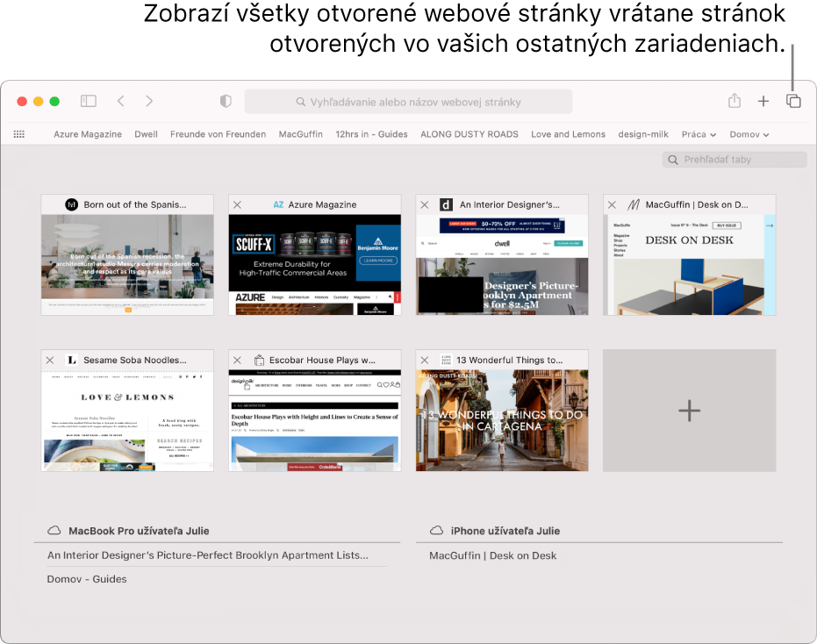Go back to previous page

pos(121,101)
